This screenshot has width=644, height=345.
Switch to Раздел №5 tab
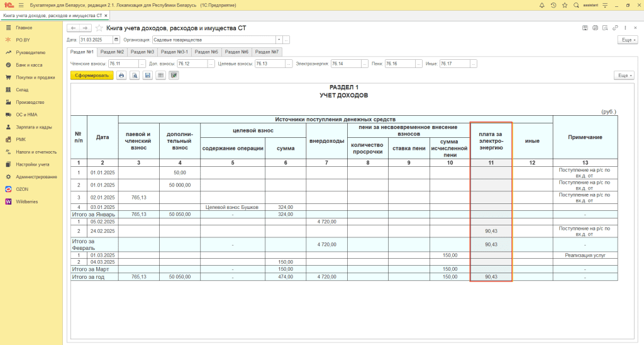coord(206,52)
